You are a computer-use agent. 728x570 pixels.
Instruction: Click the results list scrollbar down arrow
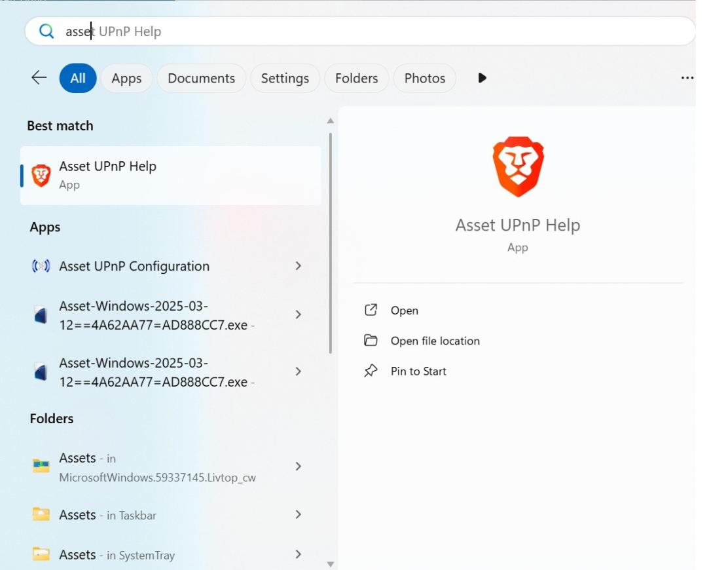(x=331, y=563)
